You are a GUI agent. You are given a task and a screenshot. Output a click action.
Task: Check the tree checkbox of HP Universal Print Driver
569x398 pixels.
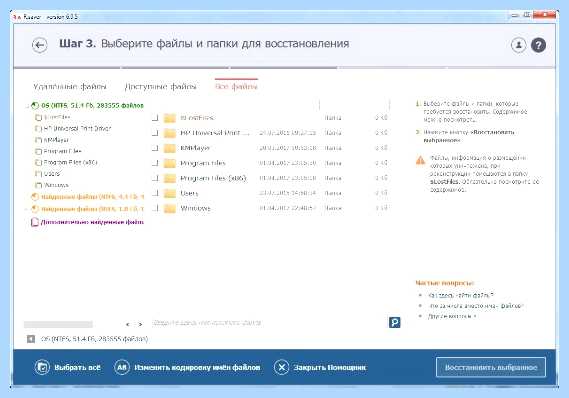pyautogui.click(x=38, y=129)
